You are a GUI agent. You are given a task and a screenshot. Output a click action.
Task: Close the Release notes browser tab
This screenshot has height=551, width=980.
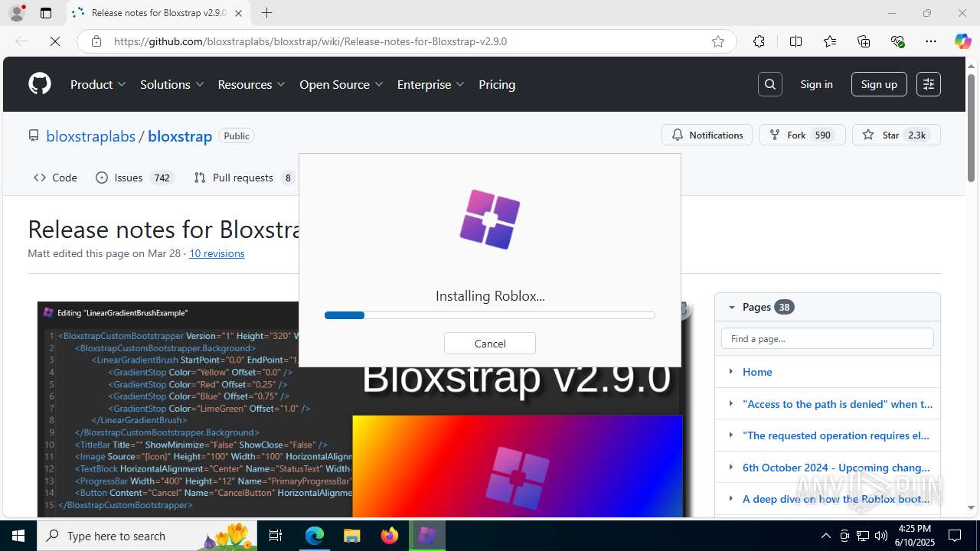pos(238,13)
